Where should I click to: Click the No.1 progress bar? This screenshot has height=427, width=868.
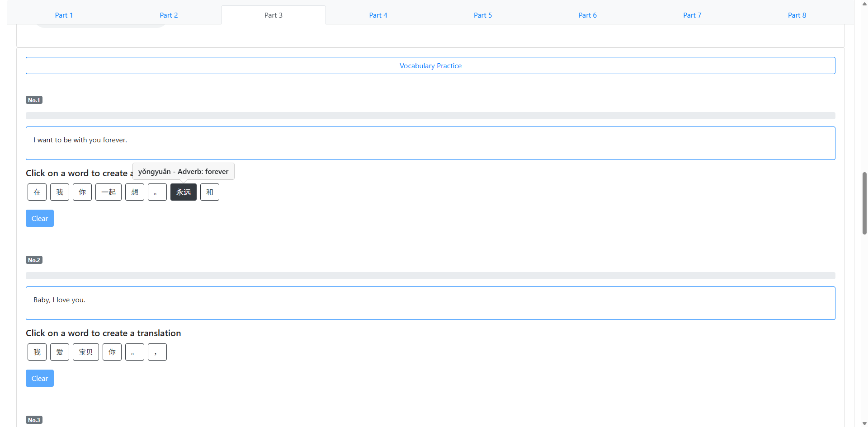(430, 116)
